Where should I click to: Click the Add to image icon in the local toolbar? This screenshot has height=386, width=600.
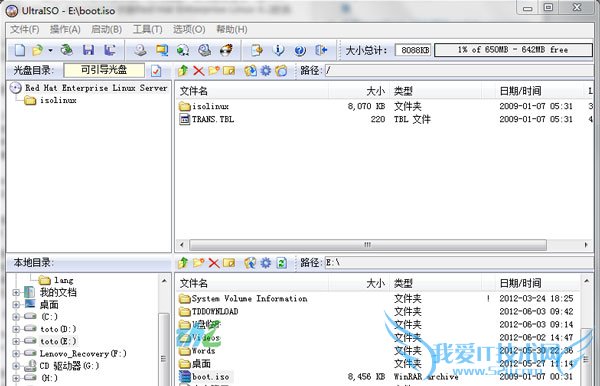tap(250, 263)
